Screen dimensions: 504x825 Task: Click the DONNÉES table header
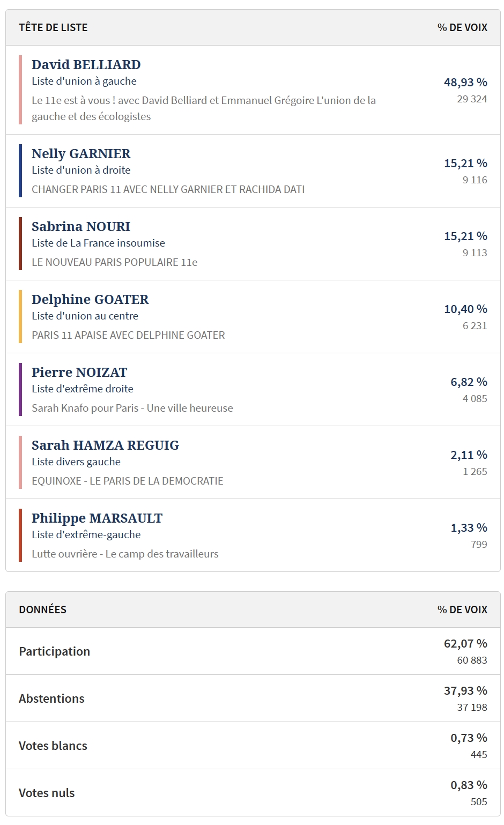click(x=43, y=610)
